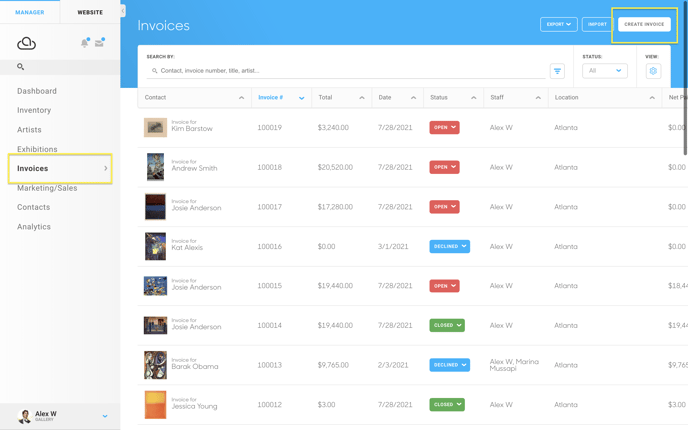Screen dimensions: 688x430
Task: Sort by Staff column arrow
Action: (x=538, y=98)
